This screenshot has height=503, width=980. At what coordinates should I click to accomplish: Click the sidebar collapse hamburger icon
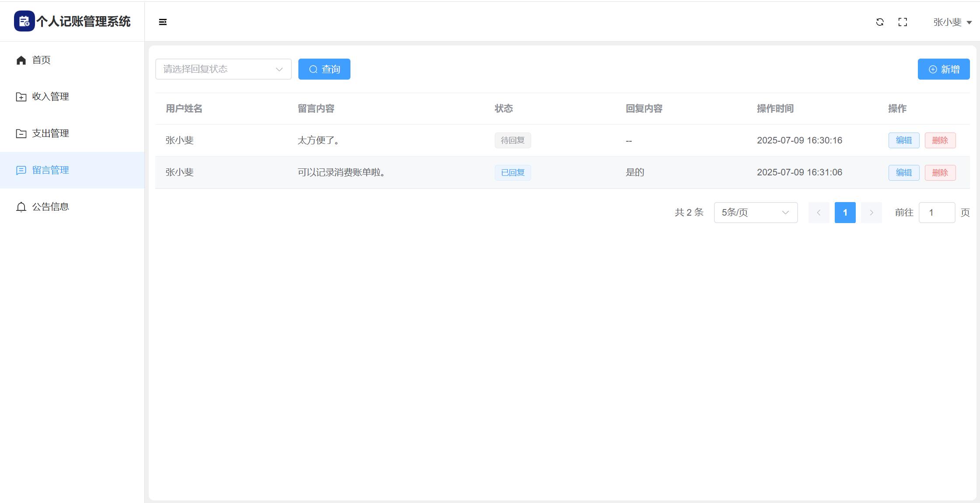(163, 22)
